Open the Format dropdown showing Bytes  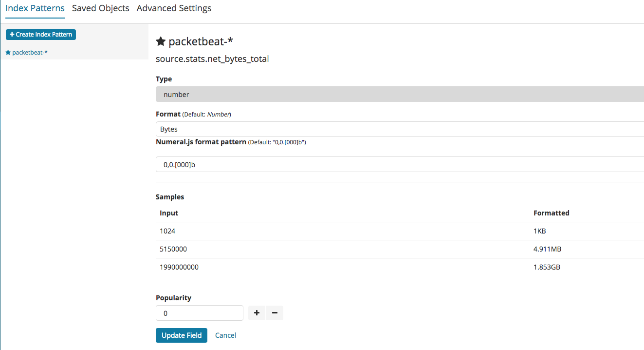click(399, 129)
